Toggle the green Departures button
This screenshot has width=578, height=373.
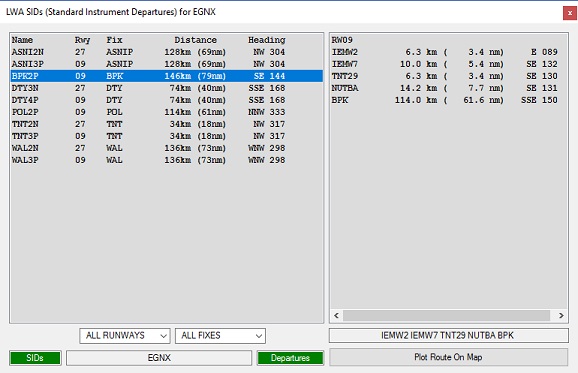290,358
